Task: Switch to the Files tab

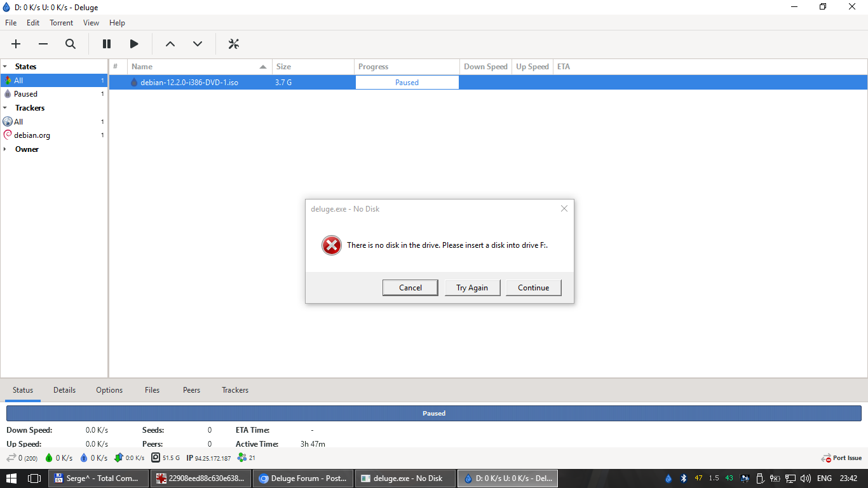Action: tap(152, 390)
